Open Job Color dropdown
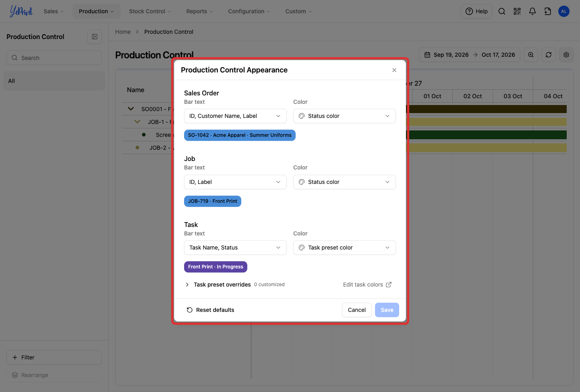 (x=344, y=182)
